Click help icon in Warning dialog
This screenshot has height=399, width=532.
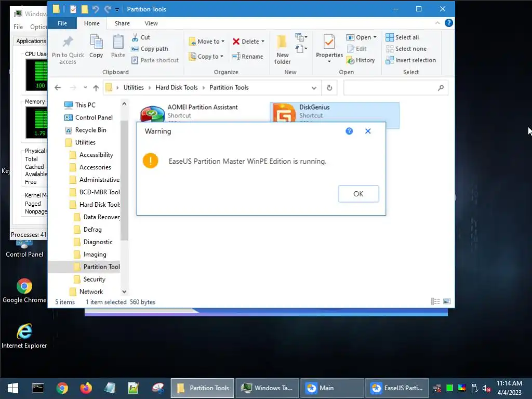click(349, 131)
